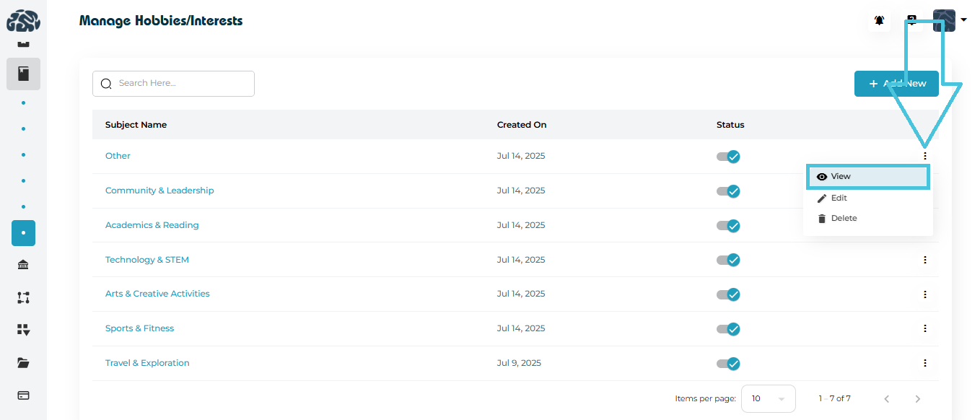Screen dimensions: 980x420
Task: Select the book icon in sidebar
Action: point(23,74)
